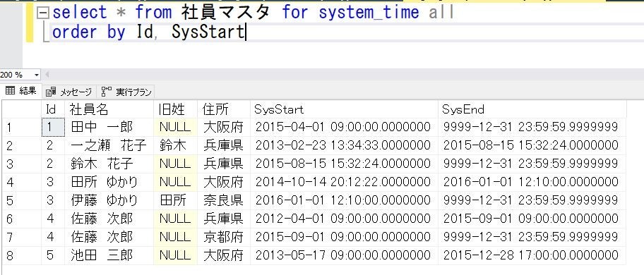Select row header number 4

tap(21, 181)
